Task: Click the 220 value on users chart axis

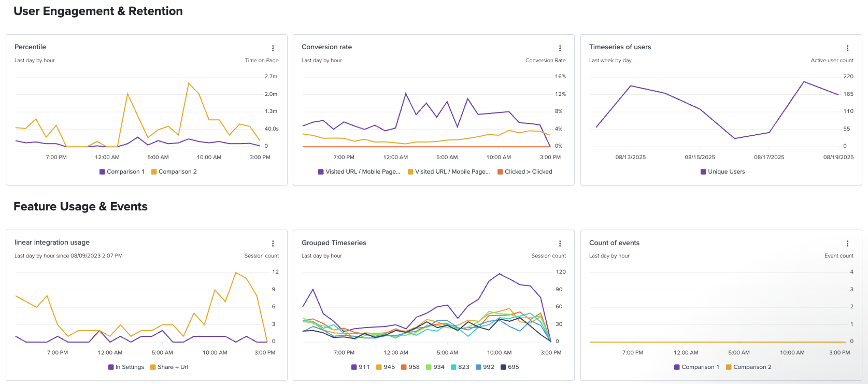Action: pos(848,77)
